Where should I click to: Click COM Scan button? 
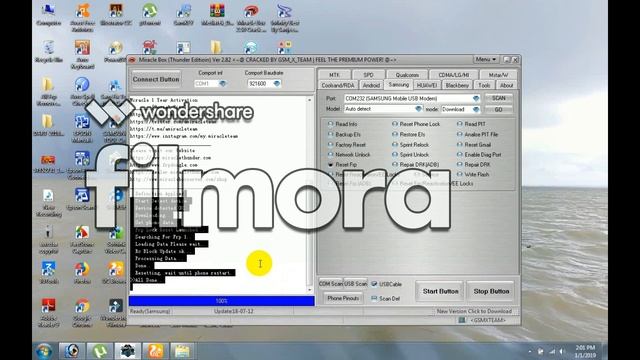[331, 284]
